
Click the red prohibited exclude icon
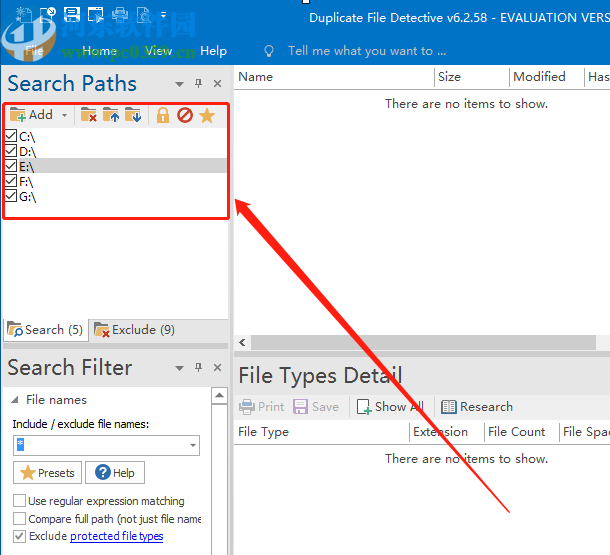185,115
